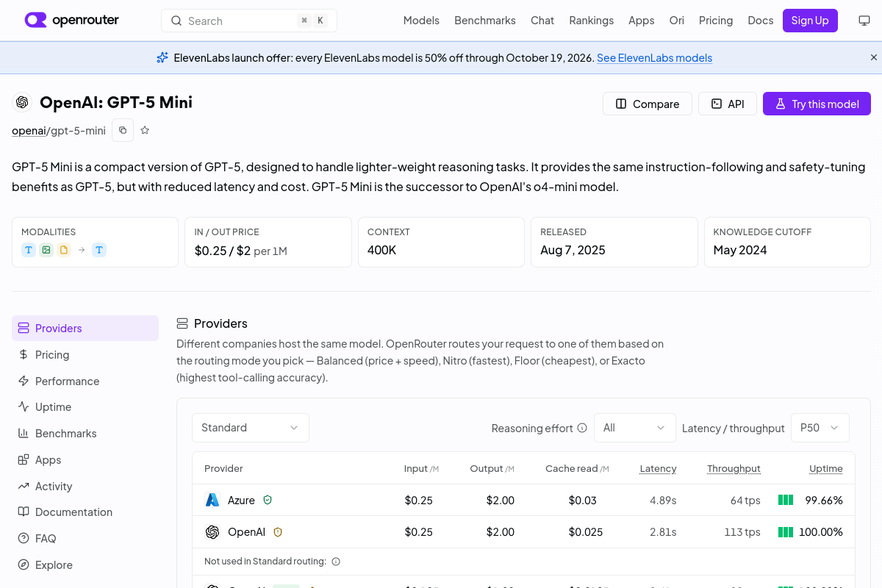Open the P50 latency percentile dropdown
Screen dimensions: 882x588
click(x=820, y=428)
